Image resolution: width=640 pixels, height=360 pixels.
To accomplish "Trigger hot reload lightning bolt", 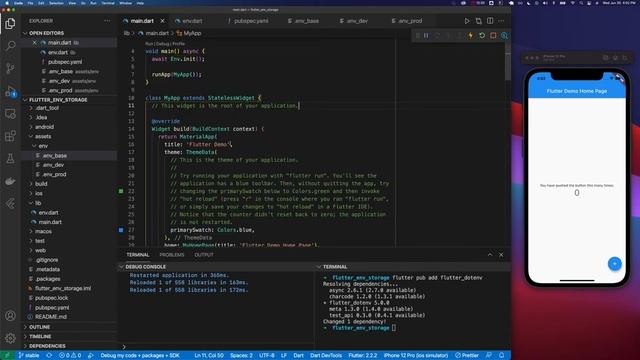I will point(471,36).
